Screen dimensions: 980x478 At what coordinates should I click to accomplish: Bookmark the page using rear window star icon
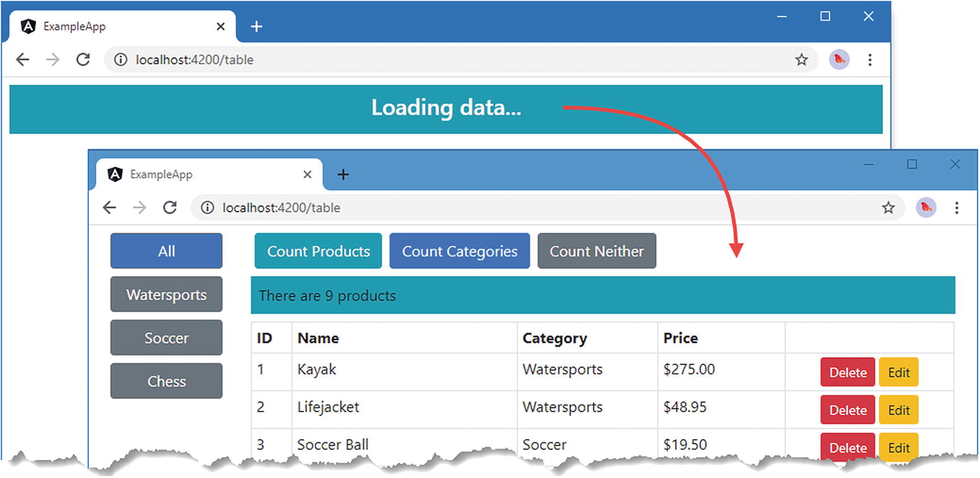(801, 60)
